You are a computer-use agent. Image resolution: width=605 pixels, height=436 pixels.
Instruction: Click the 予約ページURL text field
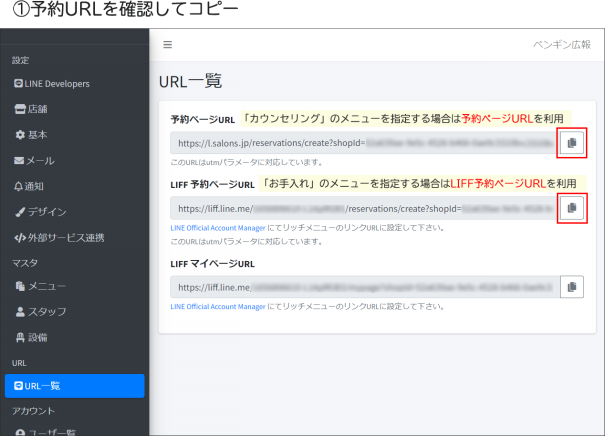coord(362,143)
